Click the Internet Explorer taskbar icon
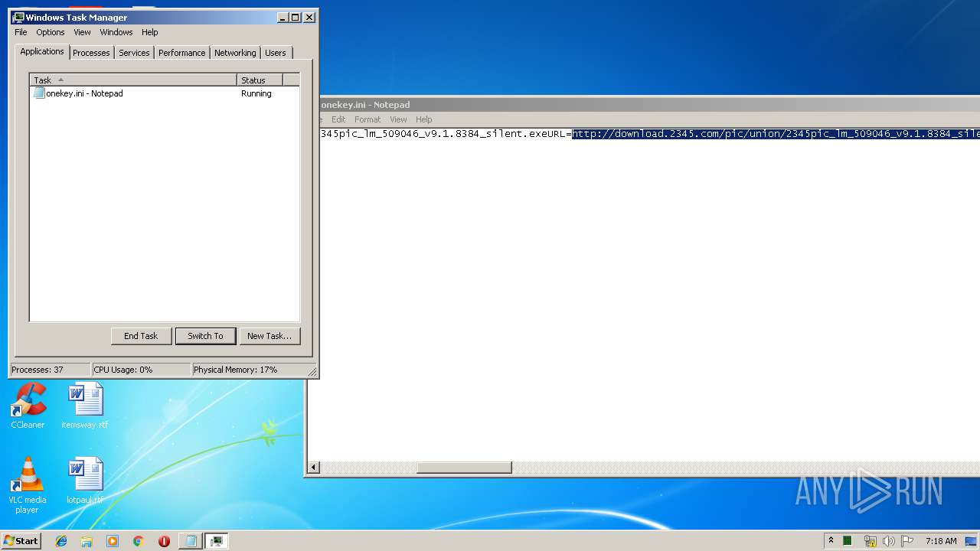The image size is (980, 551). pyautogui.click(x=61, y=541)
